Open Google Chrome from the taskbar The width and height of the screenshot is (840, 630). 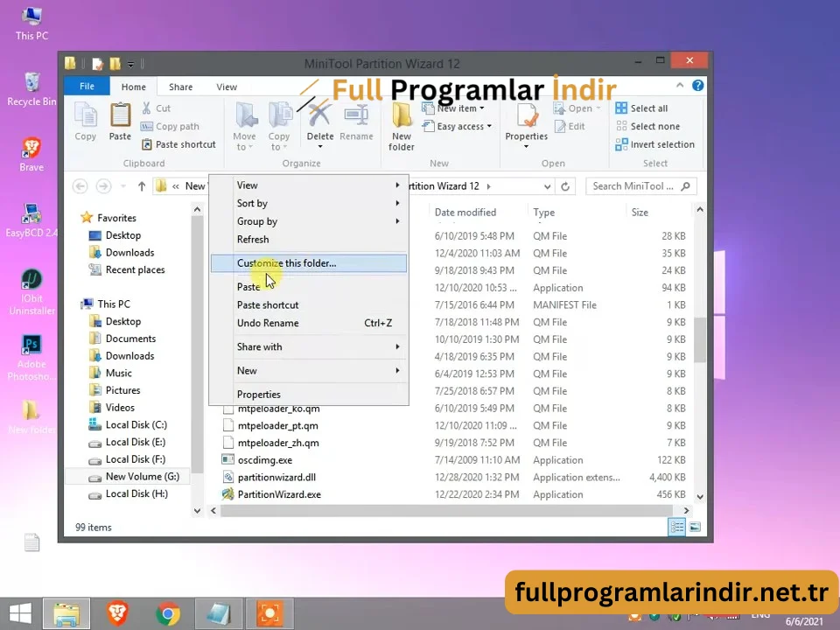[168, 614]
